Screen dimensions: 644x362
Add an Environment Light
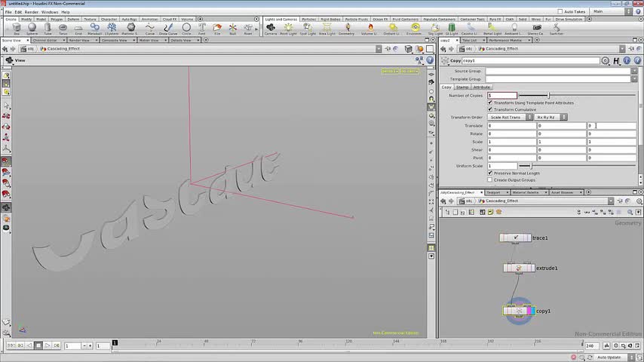point(415,29)
